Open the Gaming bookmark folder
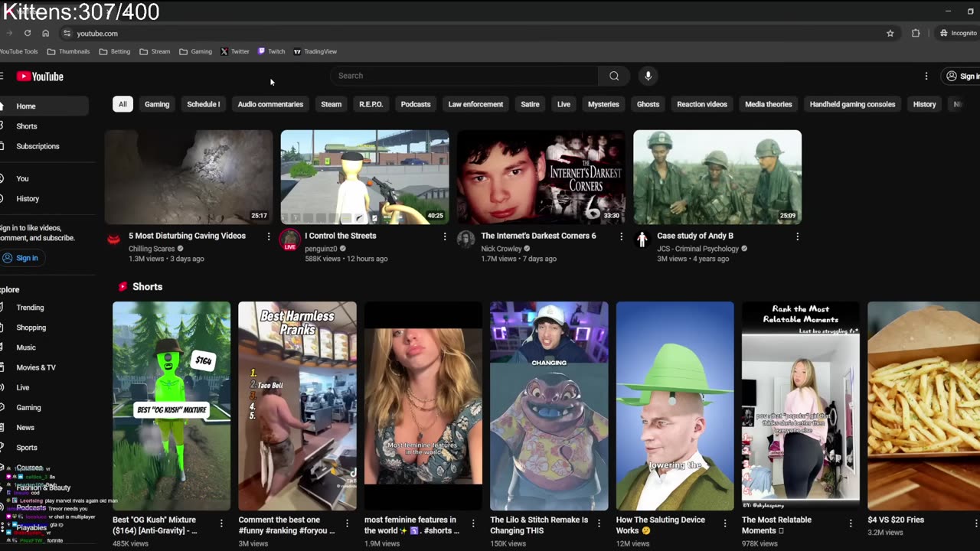The image size is (980, 551). pyautogui.click(x=195, y=51)
